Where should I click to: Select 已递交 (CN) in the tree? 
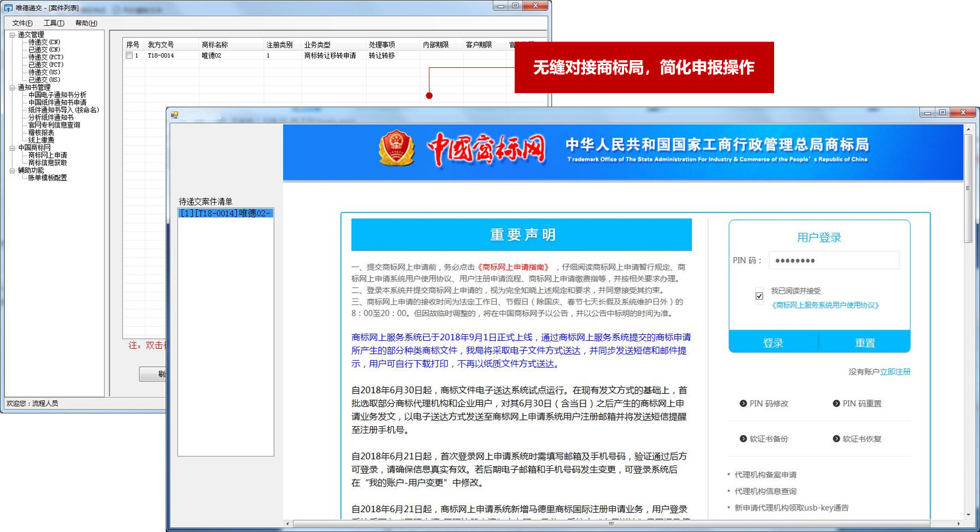tap(44, 50)
